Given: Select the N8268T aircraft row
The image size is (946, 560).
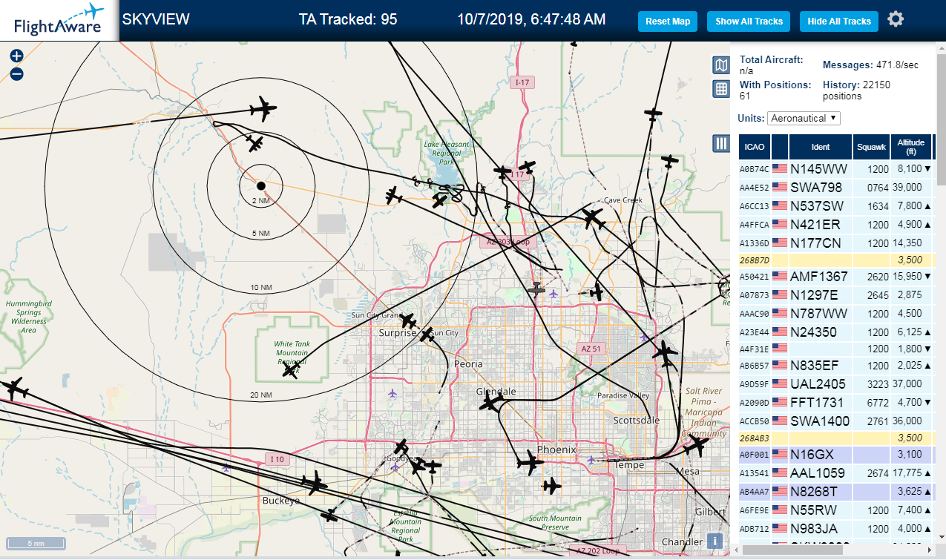Looking at the screenshot, I should (836, 491).
